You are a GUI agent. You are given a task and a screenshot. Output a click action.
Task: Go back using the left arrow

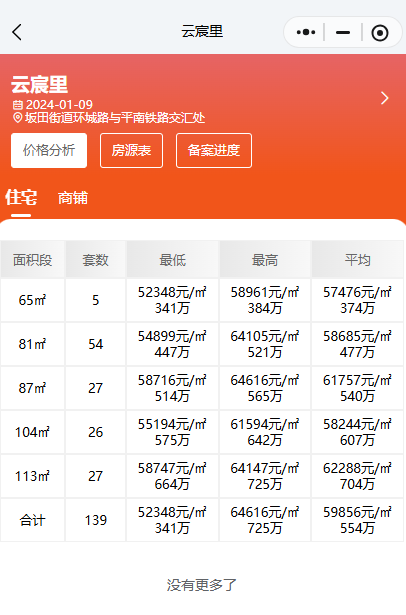[x=17, y=32]
